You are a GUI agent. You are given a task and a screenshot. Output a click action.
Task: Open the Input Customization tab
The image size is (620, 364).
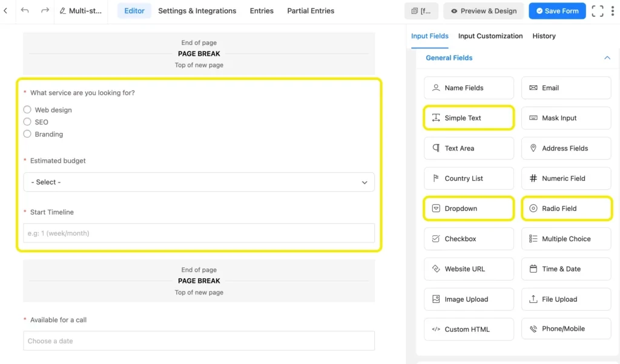point(490,36)
